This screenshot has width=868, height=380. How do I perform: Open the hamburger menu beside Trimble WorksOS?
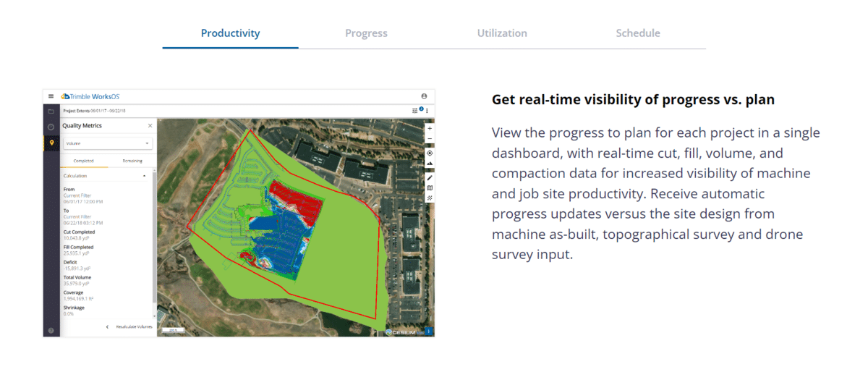coord(51,96)
